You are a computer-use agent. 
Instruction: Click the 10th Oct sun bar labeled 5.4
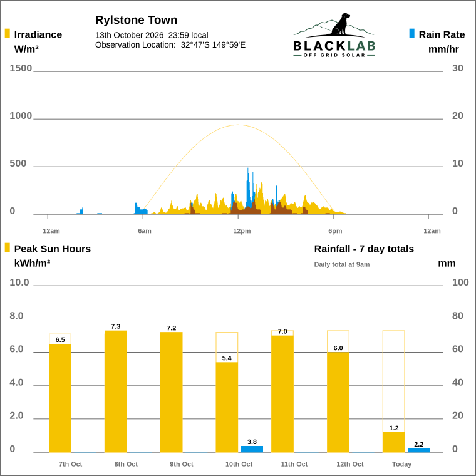(x=227, y=407)
